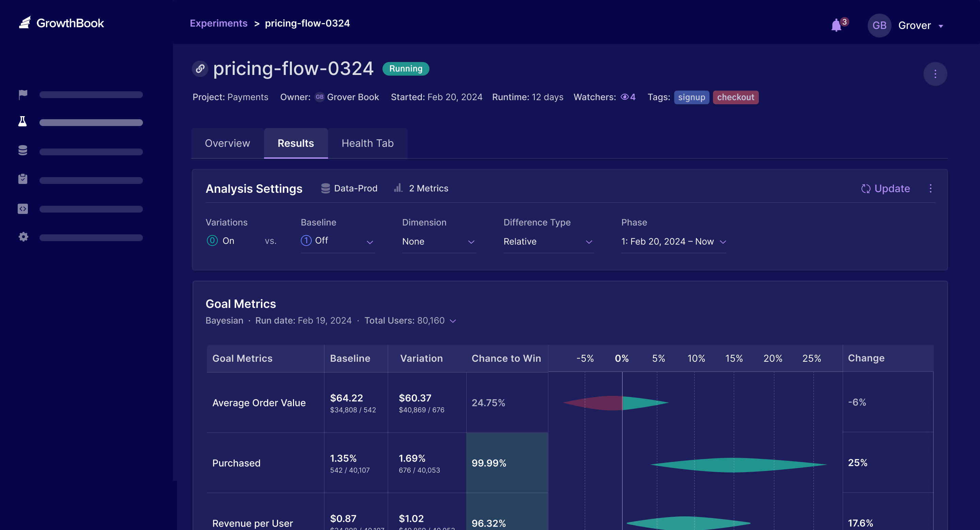Screen dimensions: 980x530
Task: Select the flask experiments icon in sidebar
Action: coord(22,121)
